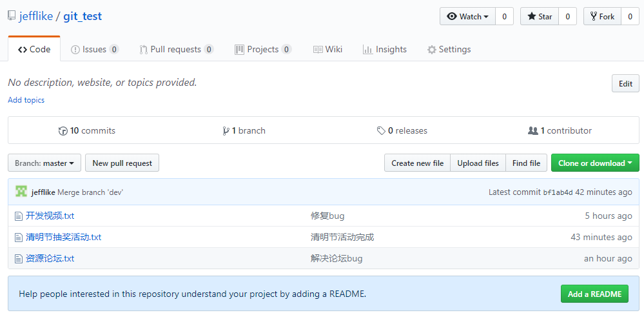Image resolution: width=644 pixels, height=315 pixels.
Task: Click the jefflike owner link in header
Action: tap(36, 16)
